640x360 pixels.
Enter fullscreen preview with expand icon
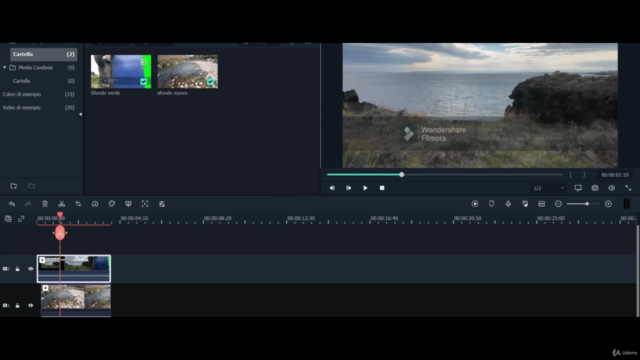click(628, 188)
